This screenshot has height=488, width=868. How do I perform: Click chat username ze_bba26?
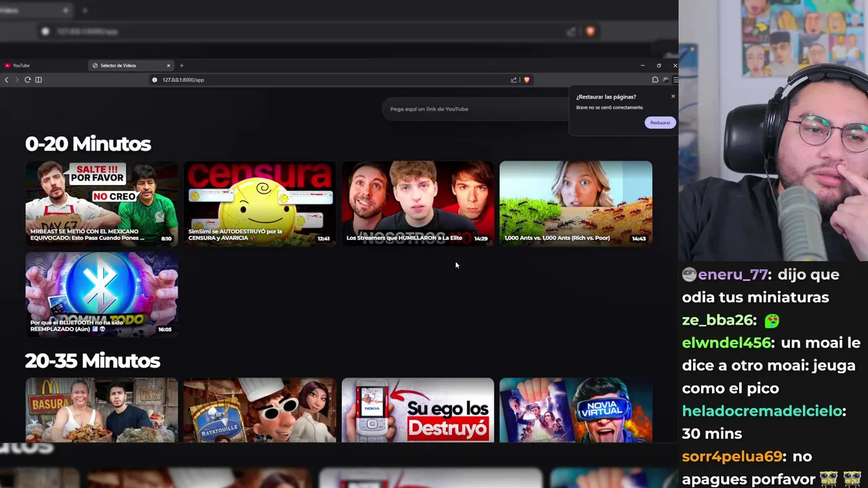pyautogui.click(x=718, y=320)
